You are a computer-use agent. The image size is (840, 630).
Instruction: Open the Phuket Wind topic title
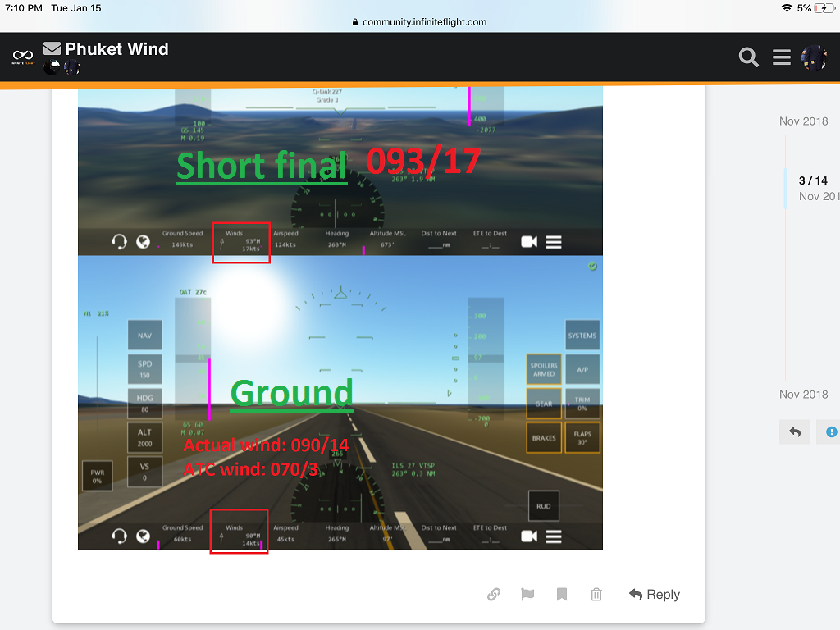(116, 48)
